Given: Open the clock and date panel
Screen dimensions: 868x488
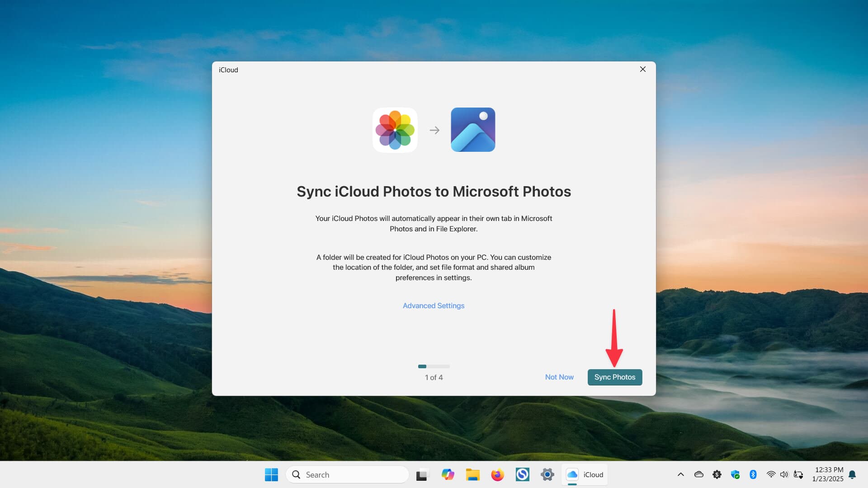Looking at the screenshot, I should click(827, 474).
